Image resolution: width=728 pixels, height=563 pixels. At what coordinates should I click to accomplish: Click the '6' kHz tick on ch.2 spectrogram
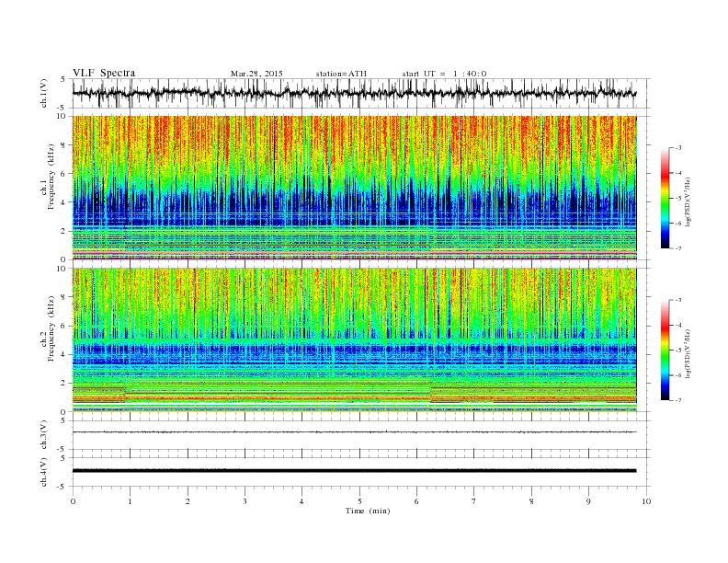pyautogui.click(x=64, y=326)
